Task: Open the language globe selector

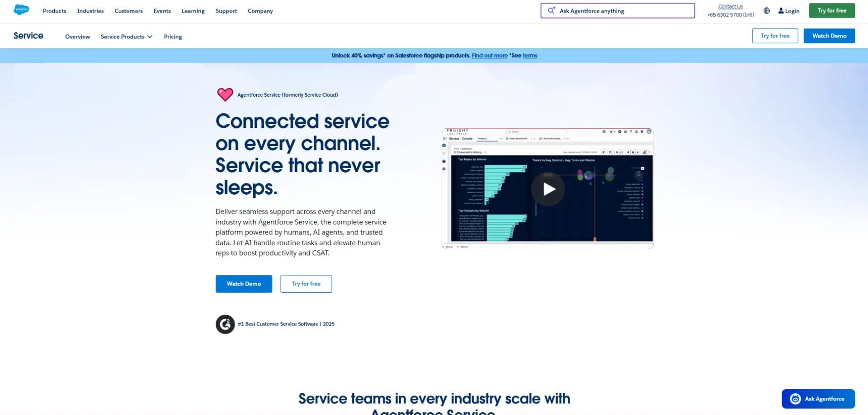Action: (767, 11)
